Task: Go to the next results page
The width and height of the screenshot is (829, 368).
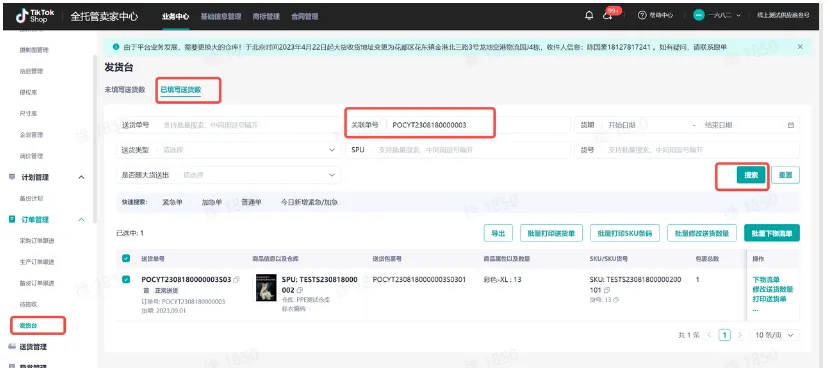Action: pos(740,335)
